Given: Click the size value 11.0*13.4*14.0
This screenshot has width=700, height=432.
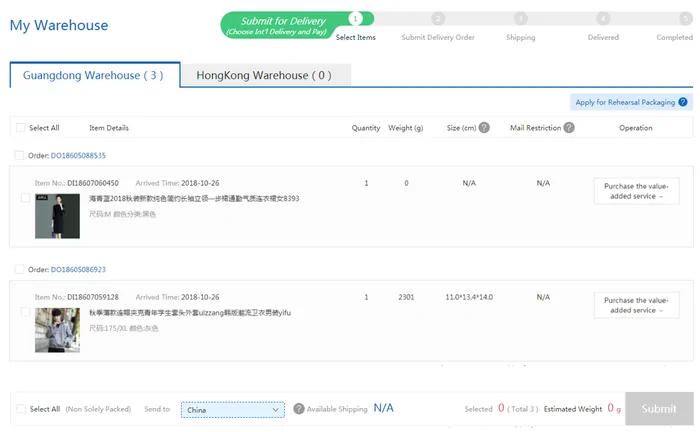Looking at the screenshot, I should point(469,297).
